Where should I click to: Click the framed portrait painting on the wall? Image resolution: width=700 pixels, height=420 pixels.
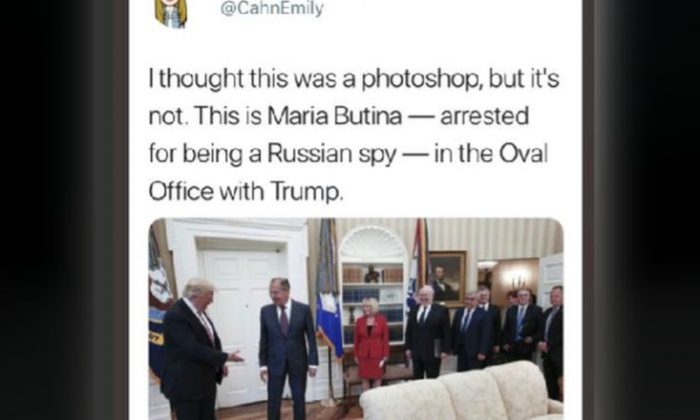pyautogui.click(x=448, y=279)
